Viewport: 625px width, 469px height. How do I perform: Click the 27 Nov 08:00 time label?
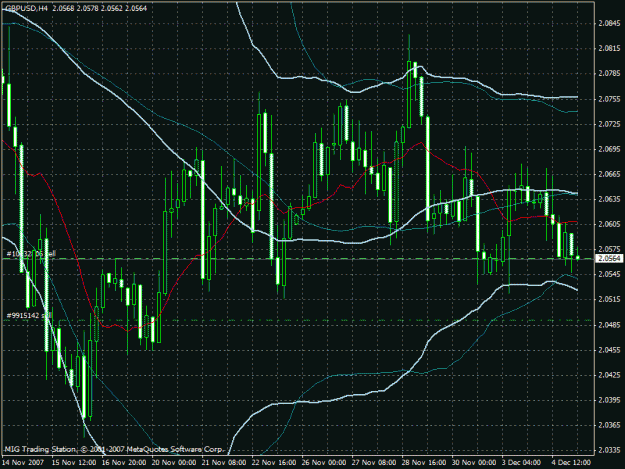coord(374,463)
